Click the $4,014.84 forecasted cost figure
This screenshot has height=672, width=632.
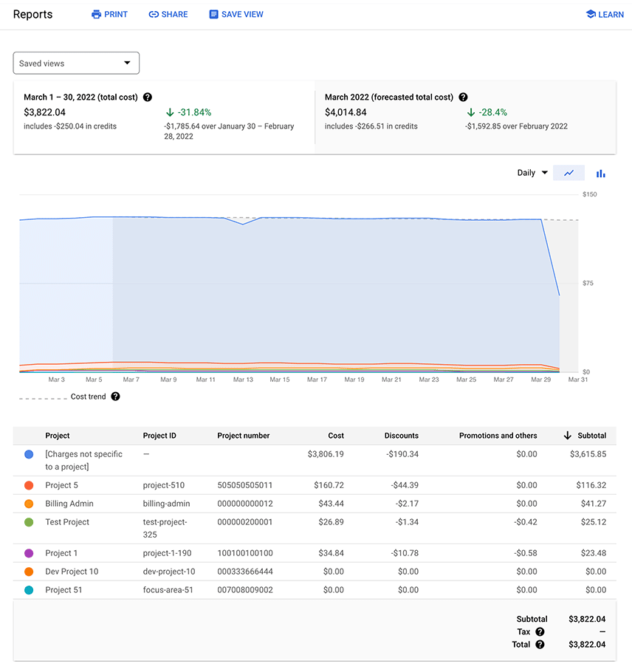346,112
